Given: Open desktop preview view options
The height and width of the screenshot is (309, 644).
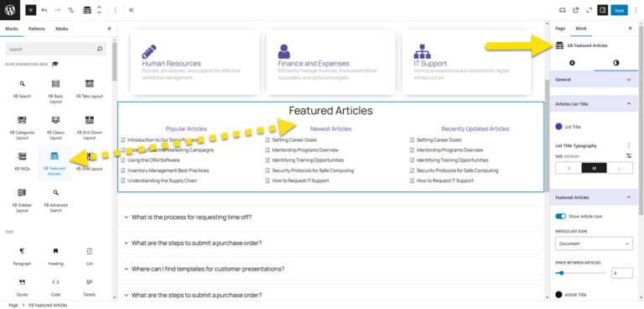Looking at the screenshot, I should click(x=563, y=10).
